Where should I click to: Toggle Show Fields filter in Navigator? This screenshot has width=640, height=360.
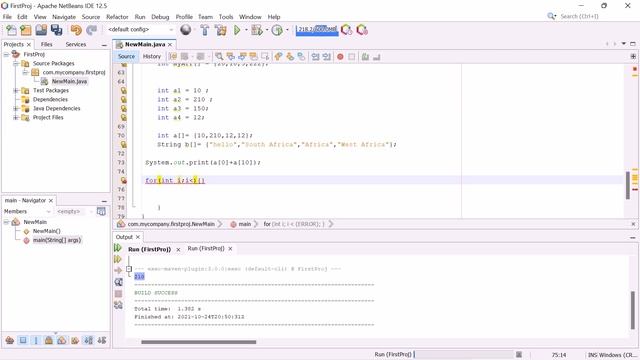(23, 340)
